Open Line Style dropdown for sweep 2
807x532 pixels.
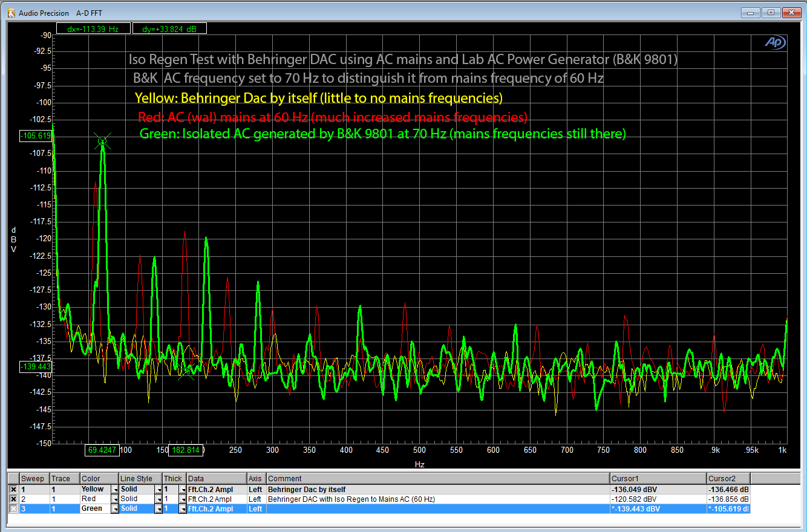pos(158,499)
